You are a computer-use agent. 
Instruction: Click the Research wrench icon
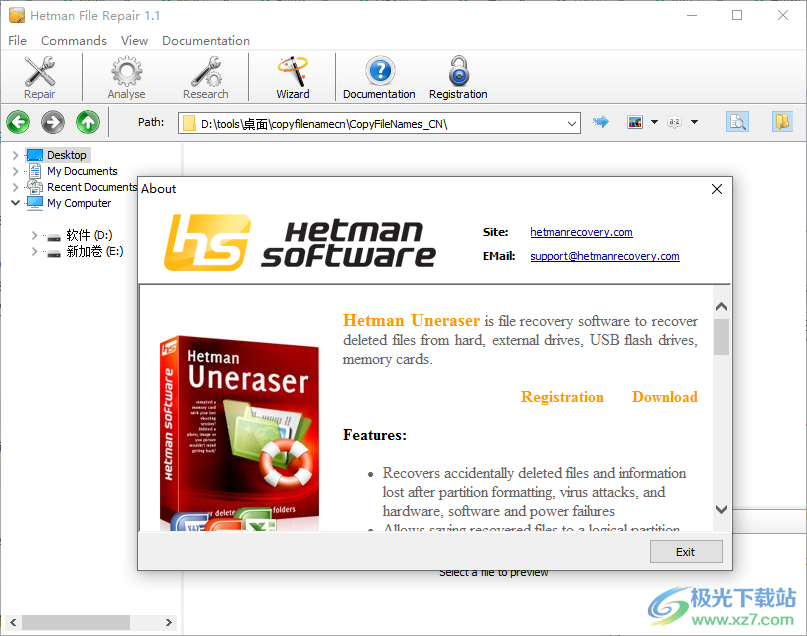click(x=206, y=72)
